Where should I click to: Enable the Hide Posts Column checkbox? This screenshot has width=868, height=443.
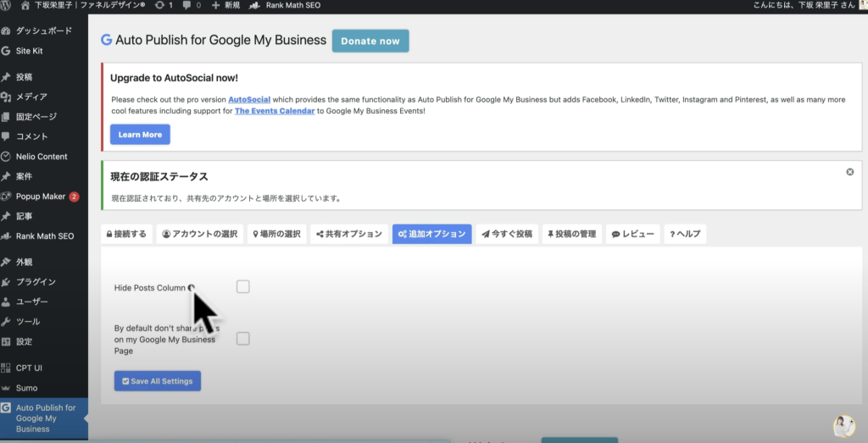(243, 287)
